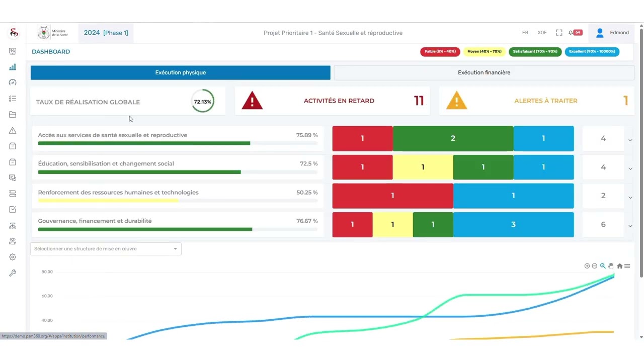
Task: Open the organization chart sidebar icon
Action: pos(13,226)
